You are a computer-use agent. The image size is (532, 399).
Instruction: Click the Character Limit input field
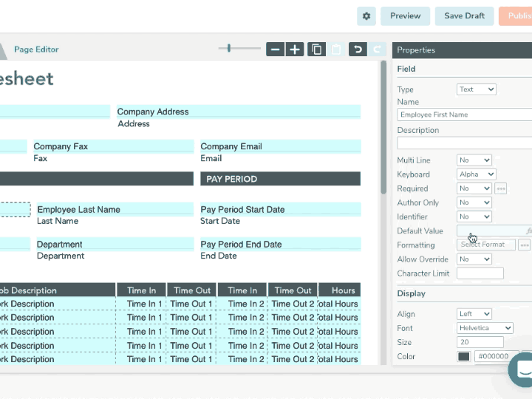pyautogui.click(x=480, y=273)
